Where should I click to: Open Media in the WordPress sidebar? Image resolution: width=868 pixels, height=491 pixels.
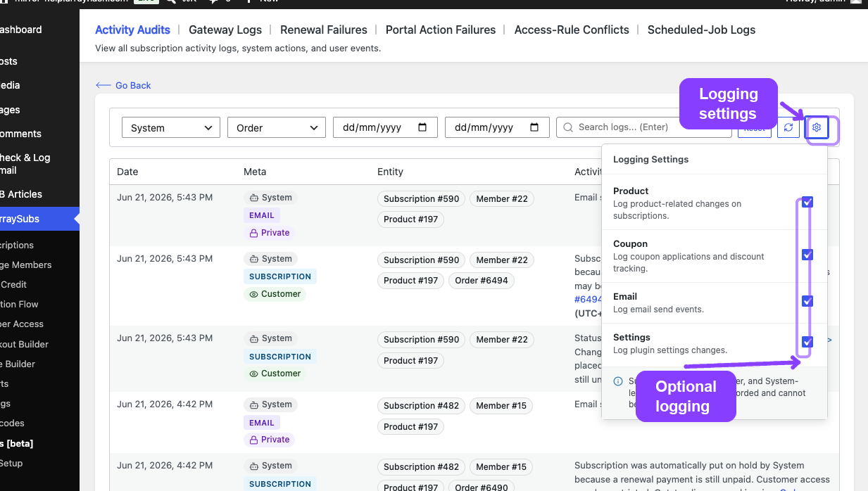[39, 85]
